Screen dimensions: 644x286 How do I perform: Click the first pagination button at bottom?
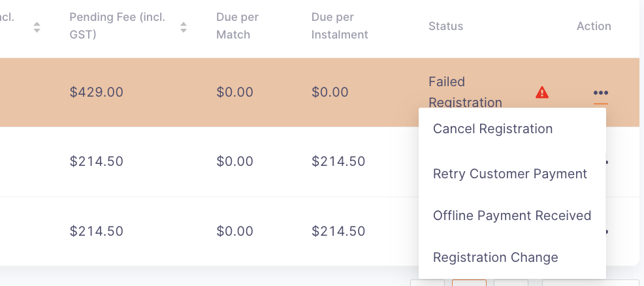tap(427, 283)
